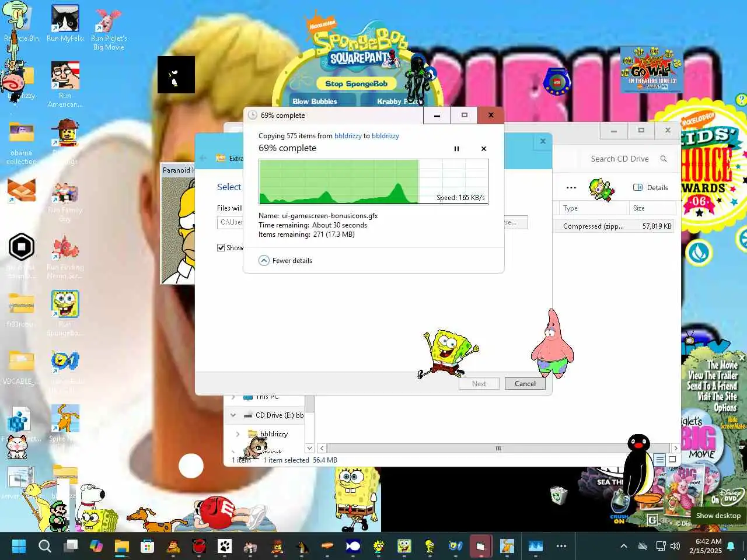Screen dimensions: 747x560
Task: Collapse the copy dialog with Fewer details
Action: tap(285, 261)
